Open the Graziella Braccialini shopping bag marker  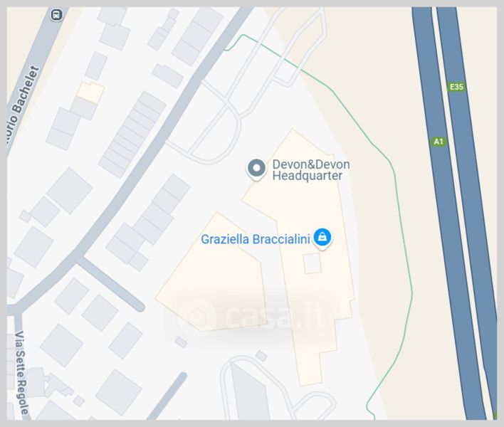tap(322, 238)
